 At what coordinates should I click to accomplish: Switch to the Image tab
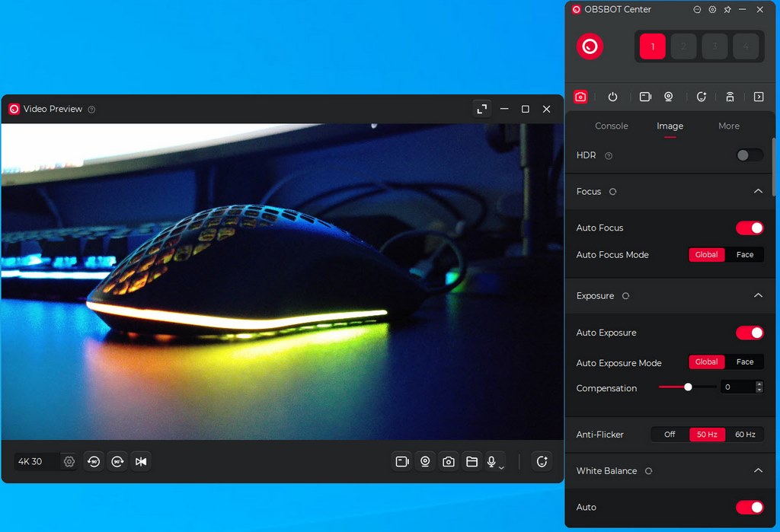point(670,126)
